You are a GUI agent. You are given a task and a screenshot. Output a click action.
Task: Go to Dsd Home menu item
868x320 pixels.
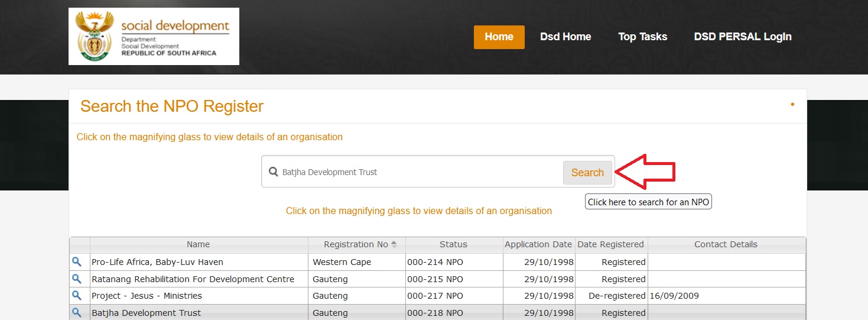(x=565, y=37)
